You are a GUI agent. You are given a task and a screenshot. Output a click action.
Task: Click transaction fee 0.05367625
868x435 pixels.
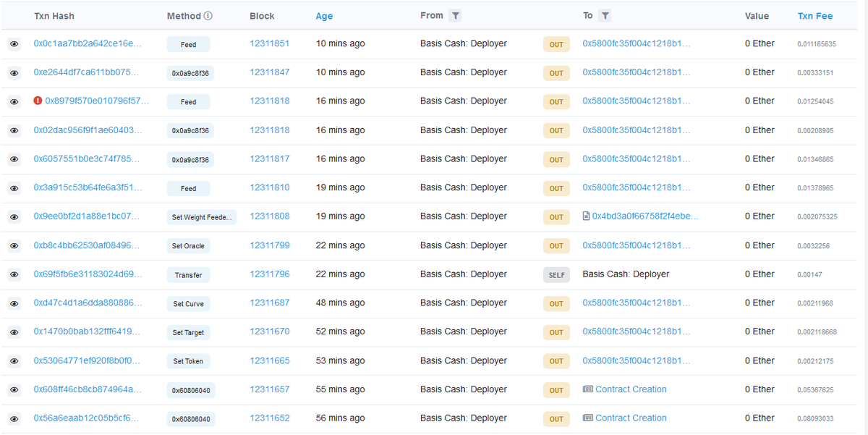pos(815,390)
